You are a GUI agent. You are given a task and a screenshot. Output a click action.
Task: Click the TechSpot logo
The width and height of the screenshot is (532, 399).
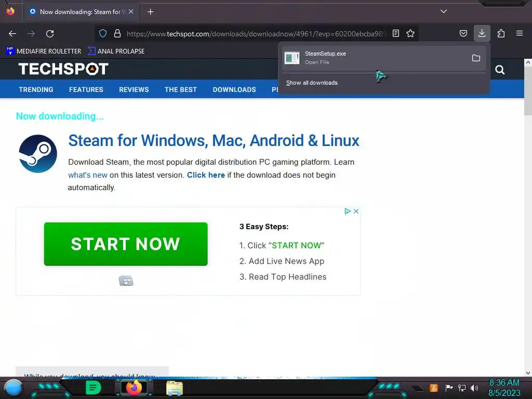coord(63,69)
